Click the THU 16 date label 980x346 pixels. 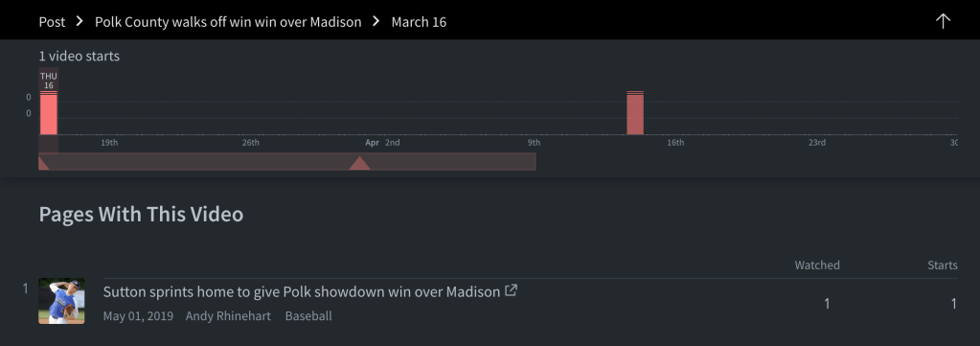[49, 81]
